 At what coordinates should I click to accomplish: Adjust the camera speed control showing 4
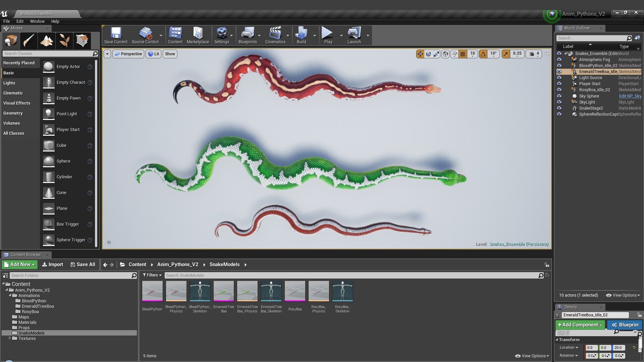[533, 54]
